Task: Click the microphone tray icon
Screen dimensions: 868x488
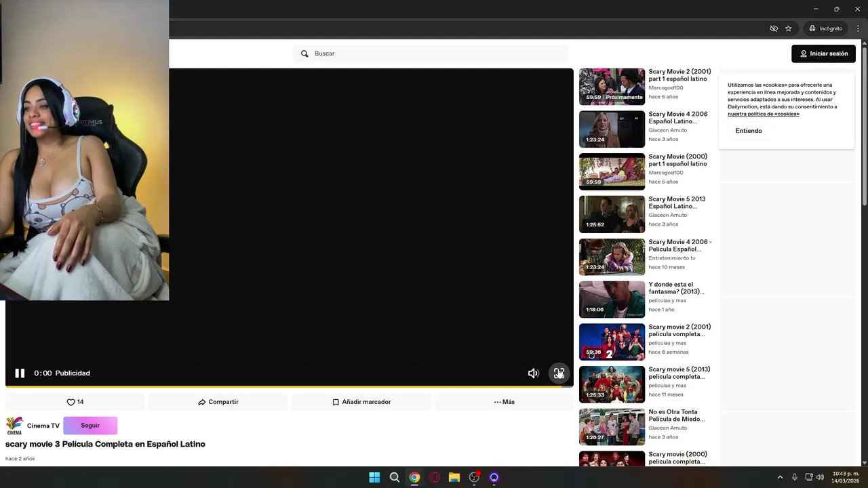Action: [x=795, y=477]
